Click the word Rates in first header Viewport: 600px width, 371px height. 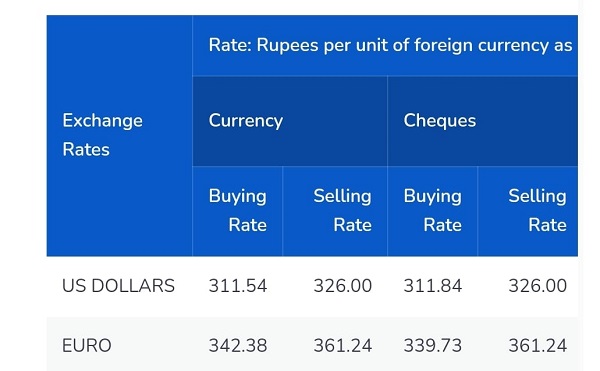click(86, 150)
